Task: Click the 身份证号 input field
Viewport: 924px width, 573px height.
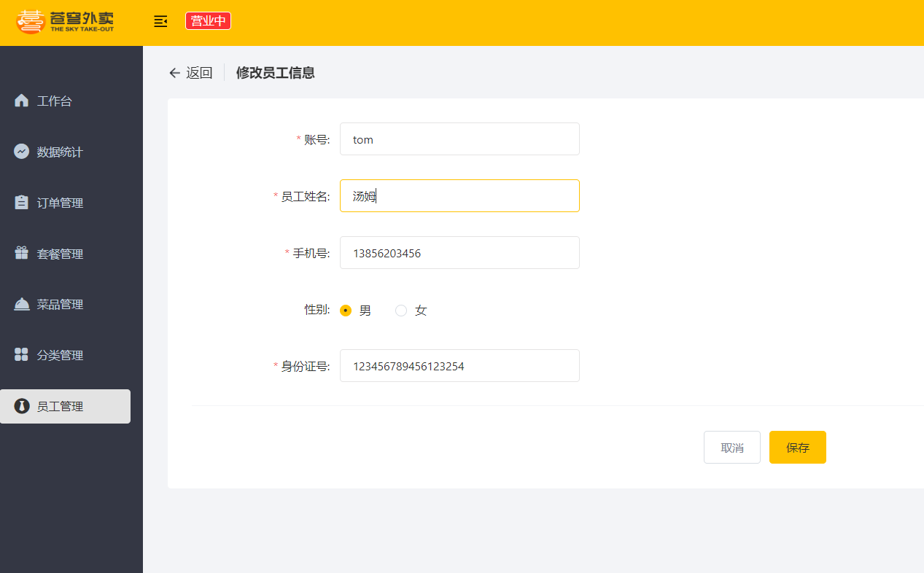Action: pyautogui.click(x=459, y=365)
